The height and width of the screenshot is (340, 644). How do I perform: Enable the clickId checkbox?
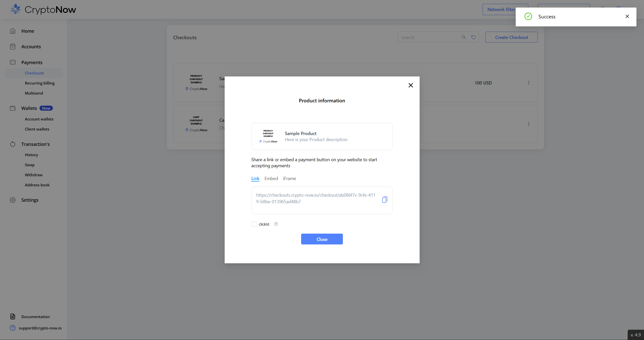coord(254,224)
